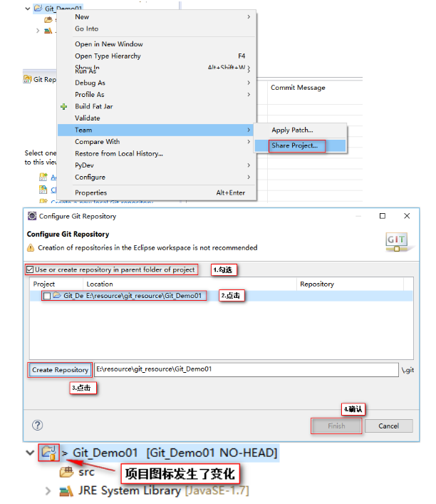Select Go Into menu entry
Viewport: 436px width, 504px height.
[x=157, y=29]
